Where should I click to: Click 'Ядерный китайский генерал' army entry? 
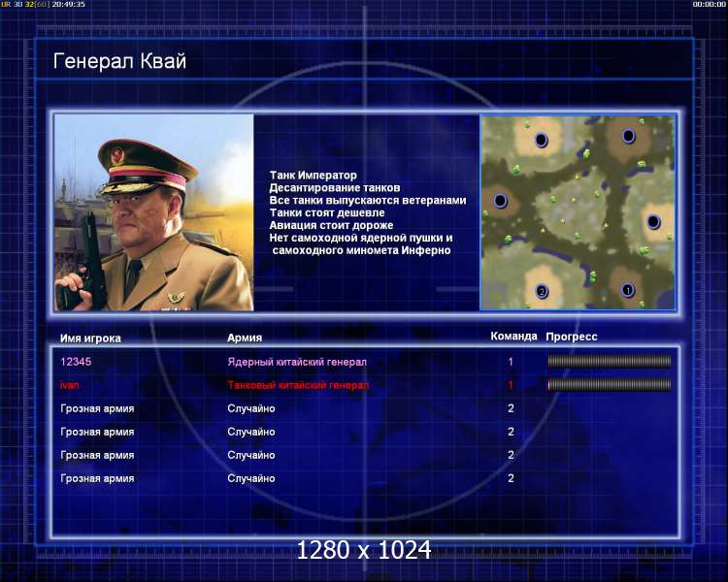297,362
